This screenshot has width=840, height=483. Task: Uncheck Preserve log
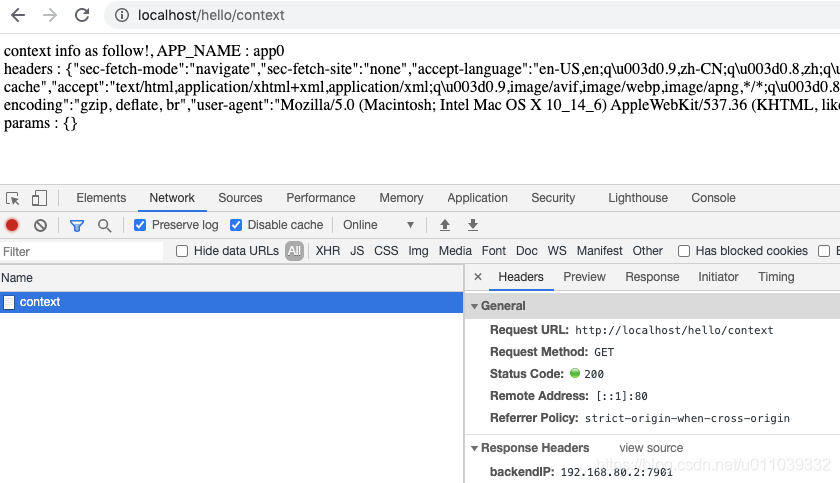(x=140, y=225)
